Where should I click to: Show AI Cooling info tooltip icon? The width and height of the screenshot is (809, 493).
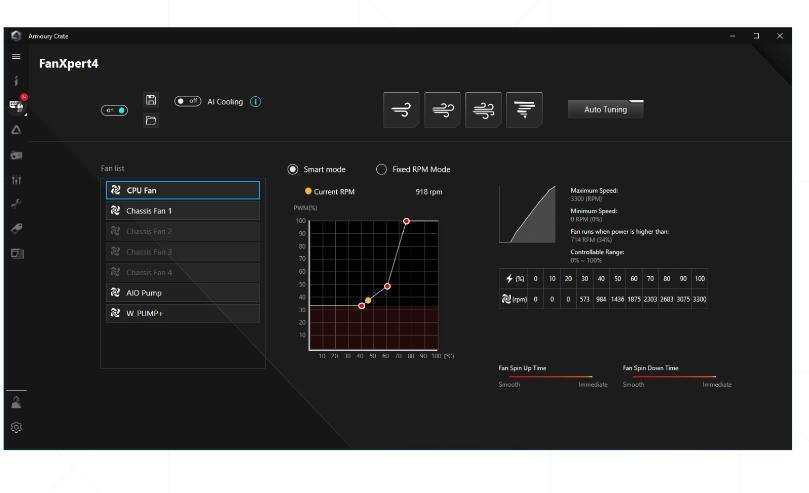[255, 102]
